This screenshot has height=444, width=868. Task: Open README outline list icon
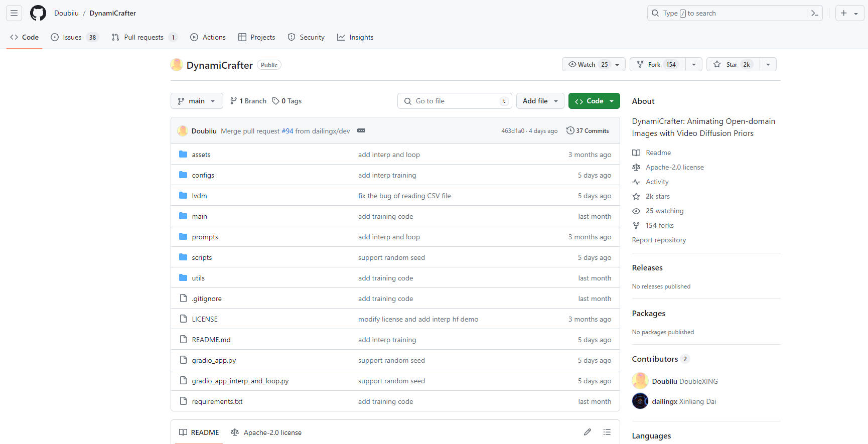pyautogui.click(x=607, y=432)
